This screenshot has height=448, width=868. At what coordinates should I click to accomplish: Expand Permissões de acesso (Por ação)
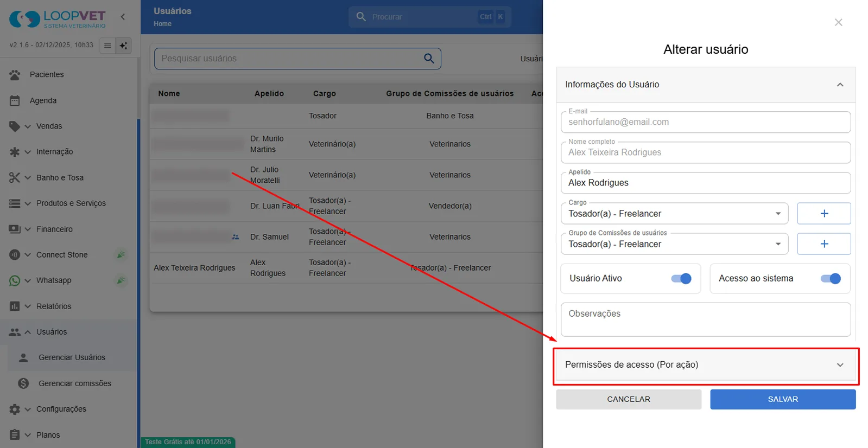pos(706,365)
